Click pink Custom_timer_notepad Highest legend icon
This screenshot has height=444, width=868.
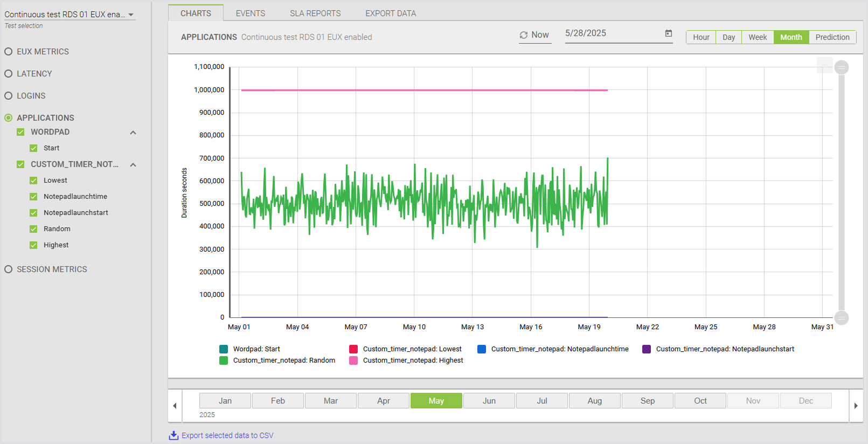point(353,360)
